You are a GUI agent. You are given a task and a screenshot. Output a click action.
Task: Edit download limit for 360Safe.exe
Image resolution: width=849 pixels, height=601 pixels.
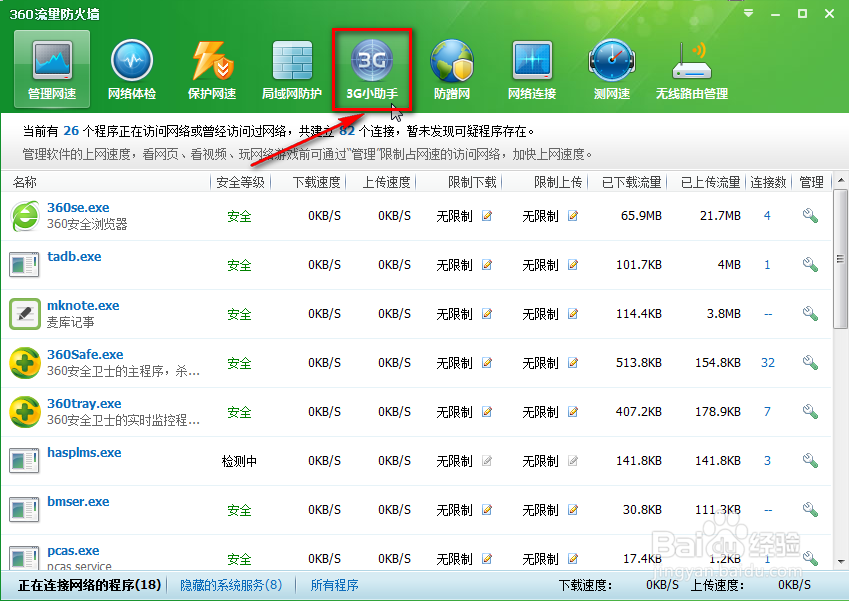coord(487,362)
